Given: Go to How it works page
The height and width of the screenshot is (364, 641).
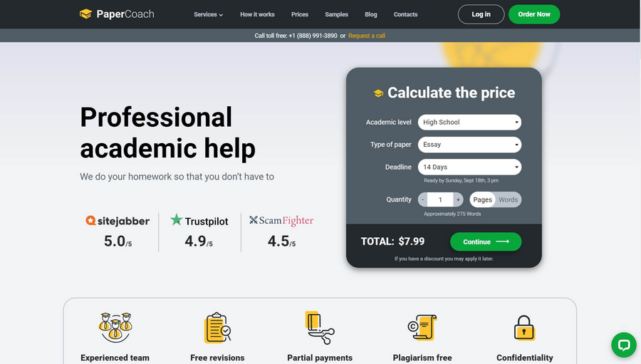Looking at the screenshot, I should (x=257, y=14).
